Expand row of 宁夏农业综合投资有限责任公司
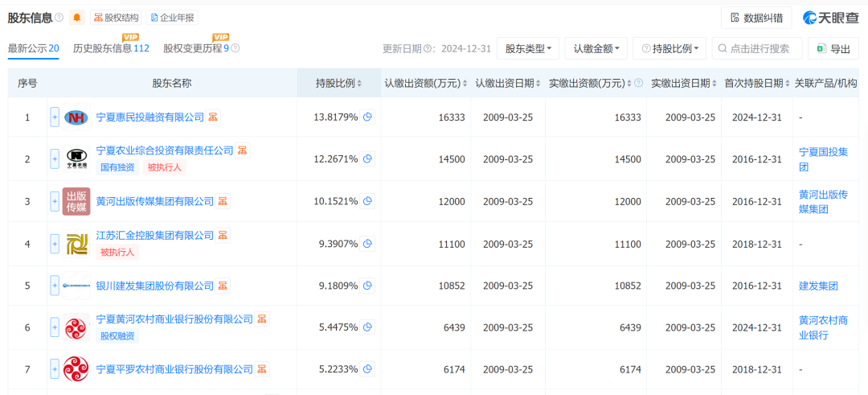 click(55, 158)
